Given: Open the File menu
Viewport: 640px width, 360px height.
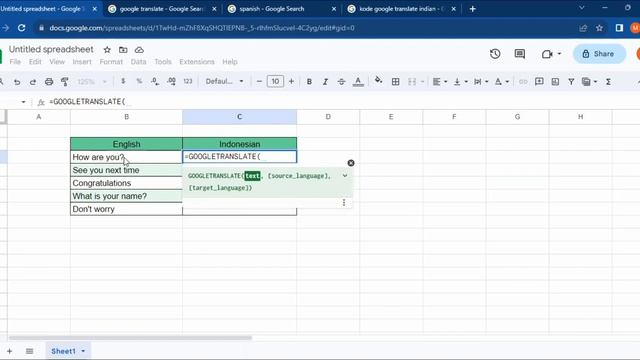Looking at the screenshot, I should 15,62.
